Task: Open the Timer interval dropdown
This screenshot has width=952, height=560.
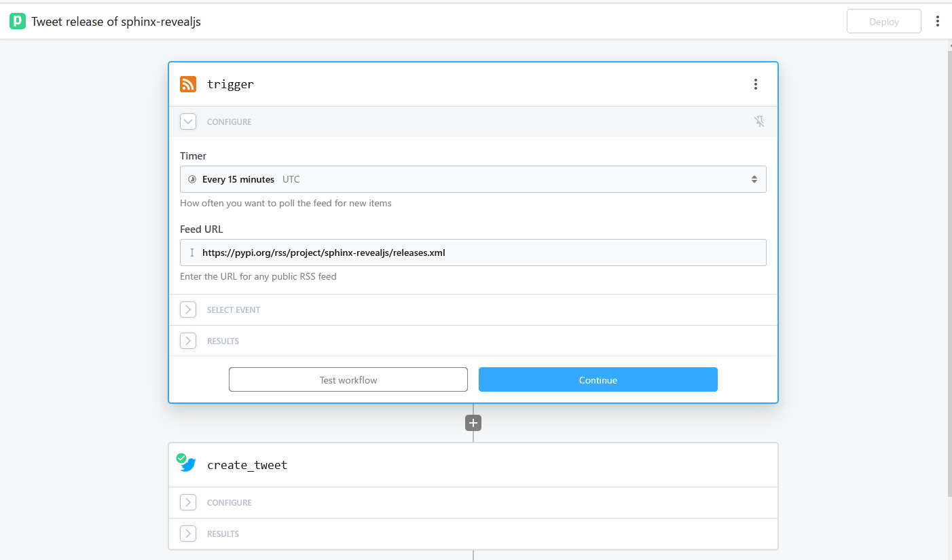Action: [473, 180]
